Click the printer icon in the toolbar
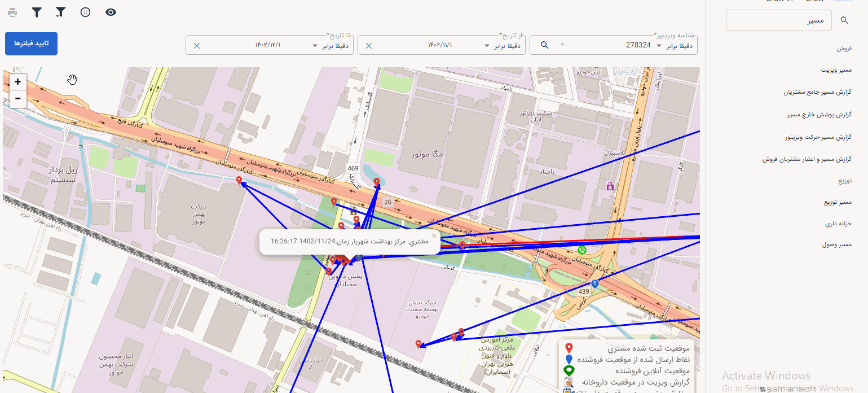Viewport: 868px width, 393px height. tap(12, 12)
